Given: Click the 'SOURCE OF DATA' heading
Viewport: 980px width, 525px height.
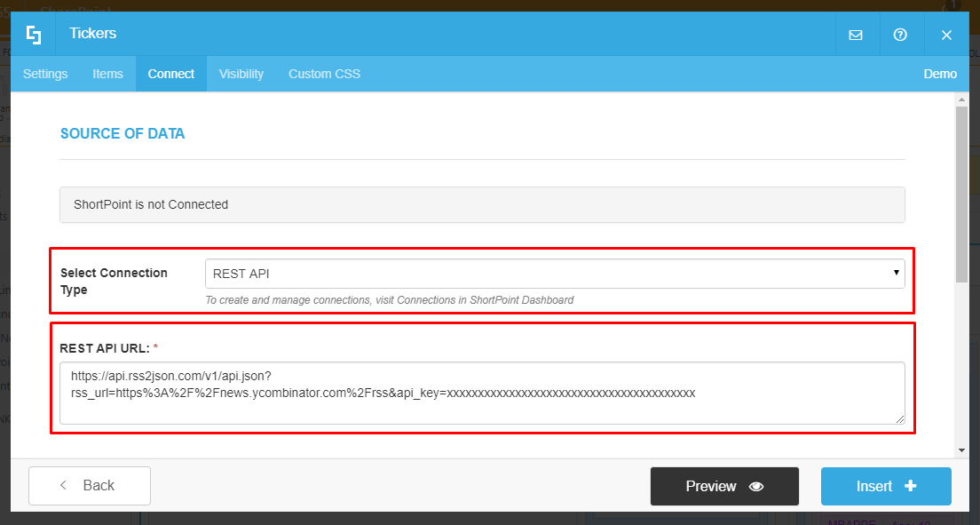Looking at the screenshot, I should coord(122,133).
